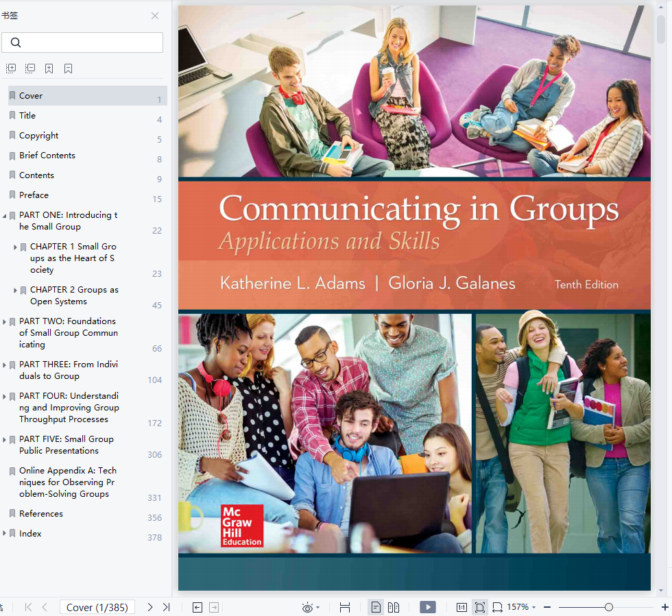Enable single page view
Image resolution: width=672 pixels, height=616 pixels.
coord(376,607)
